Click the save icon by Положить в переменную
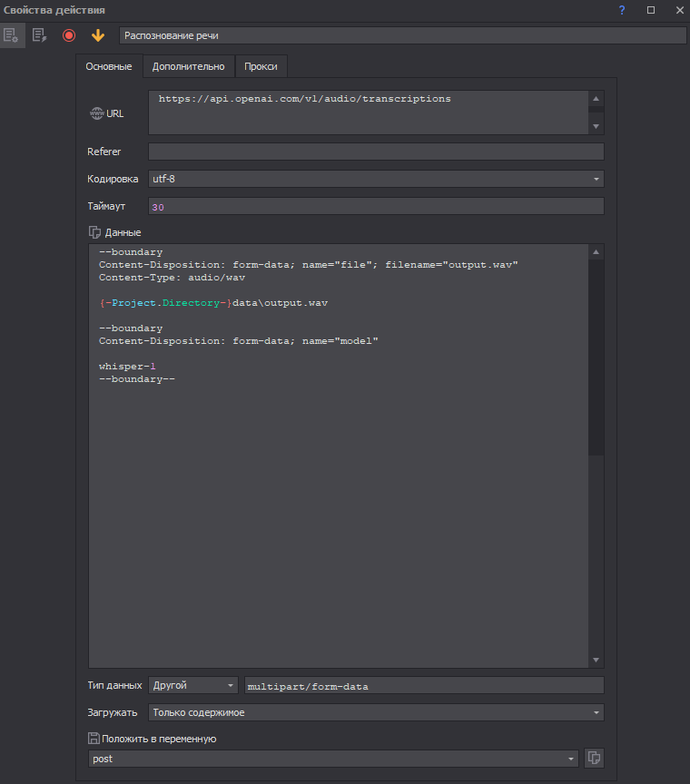The width and height of the screenshot is (690, 784). (94, 739)
